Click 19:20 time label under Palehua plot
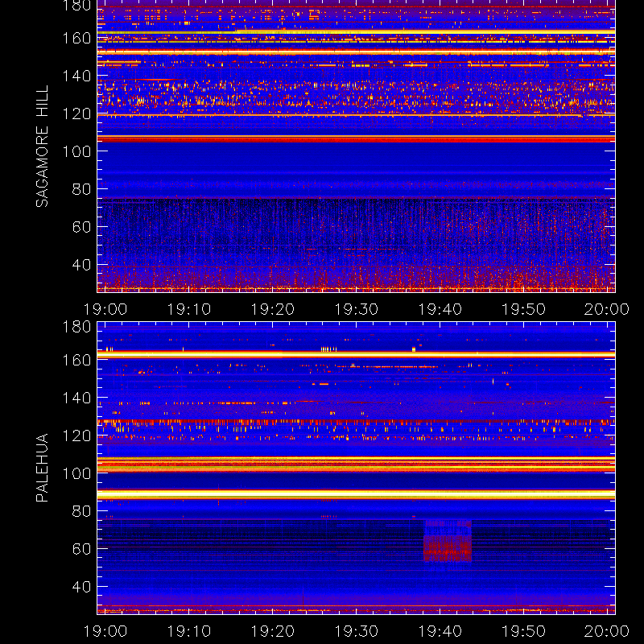The image size is (644, 644). 273,631
